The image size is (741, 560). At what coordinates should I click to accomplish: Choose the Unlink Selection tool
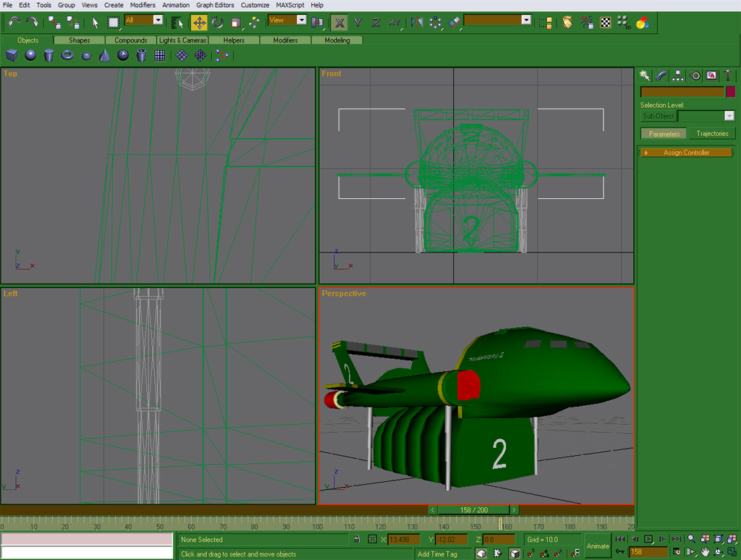73,22
